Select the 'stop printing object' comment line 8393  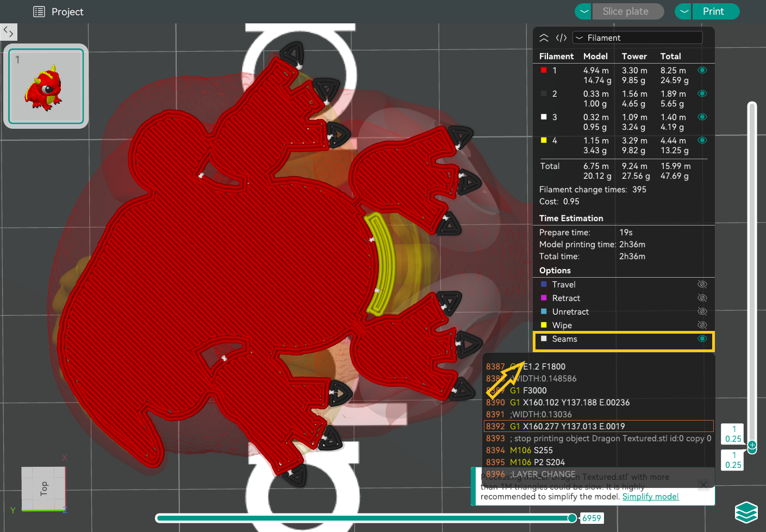click(599, 438)
